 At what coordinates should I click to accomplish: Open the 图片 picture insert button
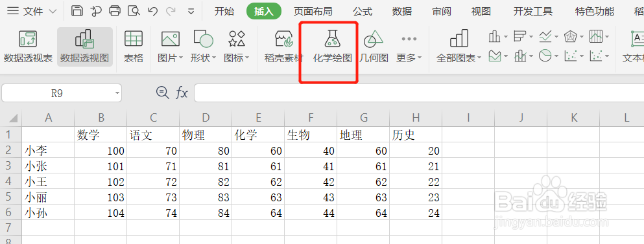(x=170, y=47)
